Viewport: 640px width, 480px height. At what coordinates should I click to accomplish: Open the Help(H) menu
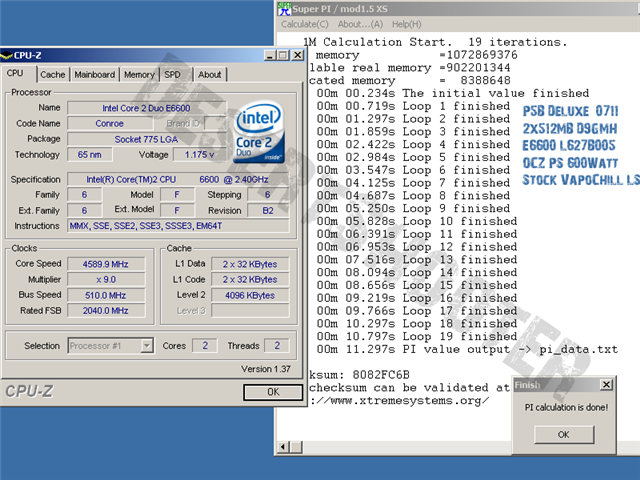tap(406, 24)
